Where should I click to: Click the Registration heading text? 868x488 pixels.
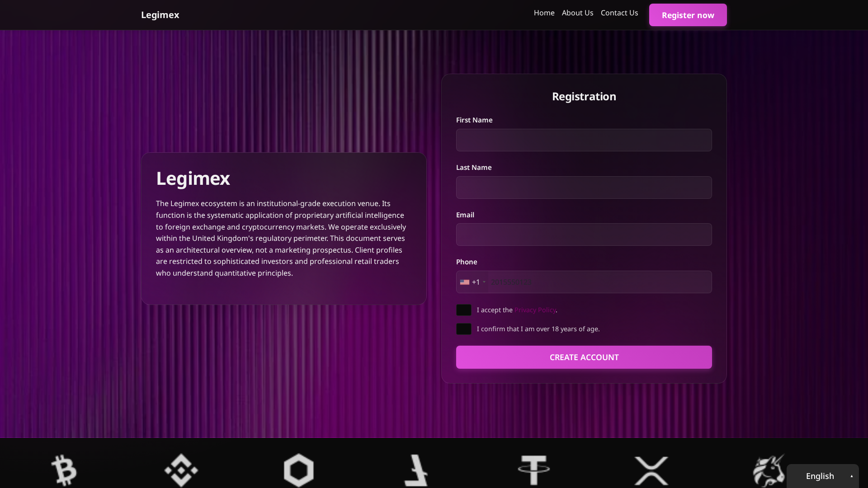pyautogui.click(x=584, y=96)
